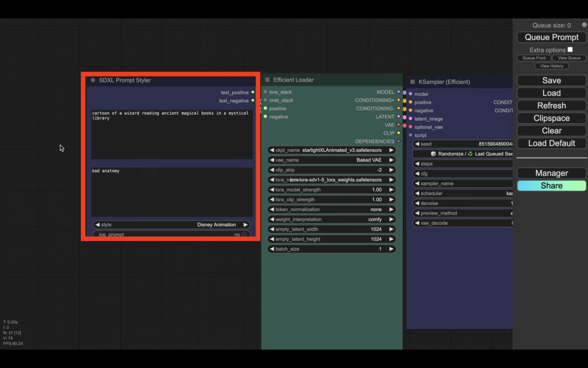Decrease cfg value with left arrow
The width and height of the screenshot is (588, 368).
pyautogui.click(x=417, y=174)
